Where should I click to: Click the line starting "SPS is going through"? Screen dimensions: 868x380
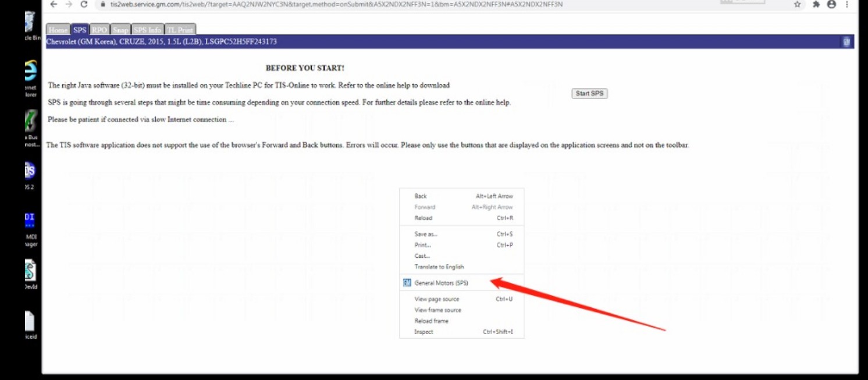279,102
